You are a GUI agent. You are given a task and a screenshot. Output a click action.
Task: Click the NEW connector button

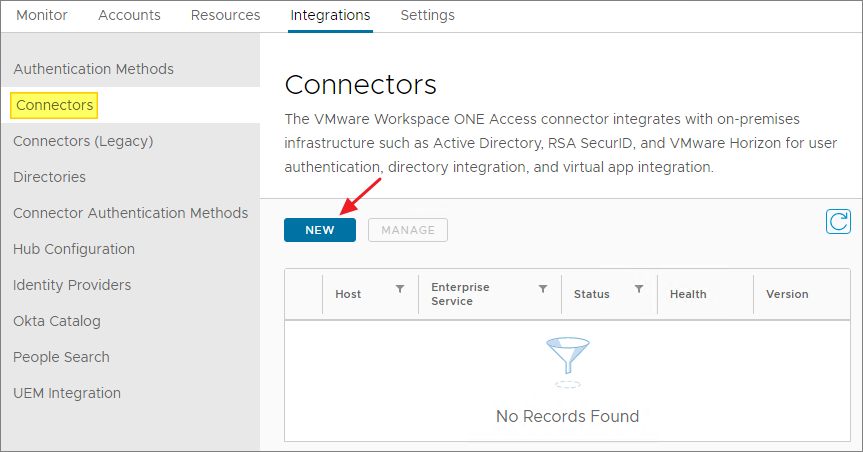(x=319, y=230)
